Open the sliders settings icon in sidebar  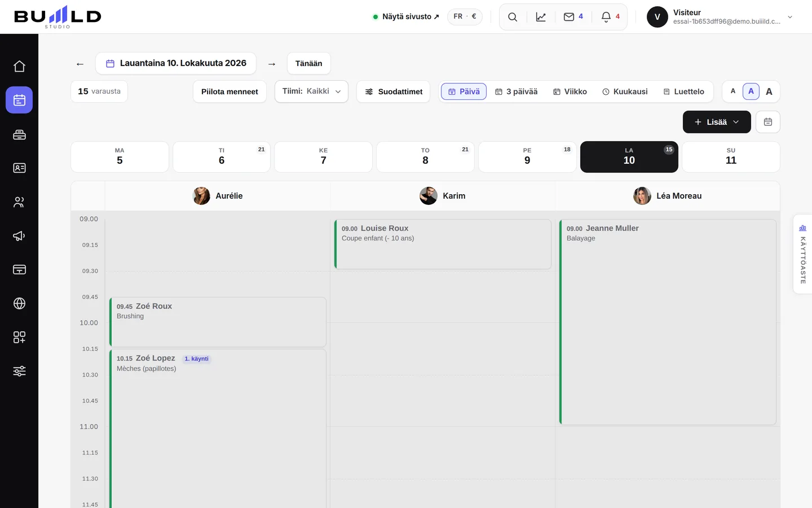(x=19, y=371)
